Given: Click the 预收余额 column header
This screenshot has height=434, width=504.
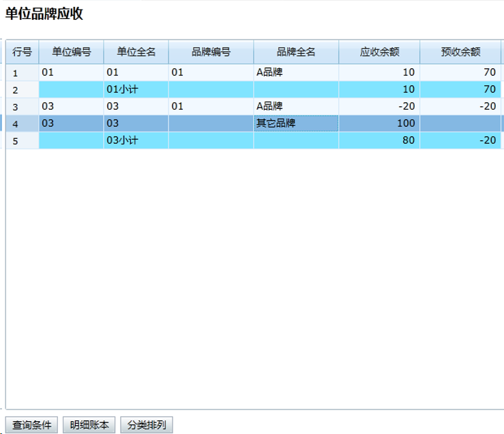Looking at the screenshot, I should click(x=460, y=52).
